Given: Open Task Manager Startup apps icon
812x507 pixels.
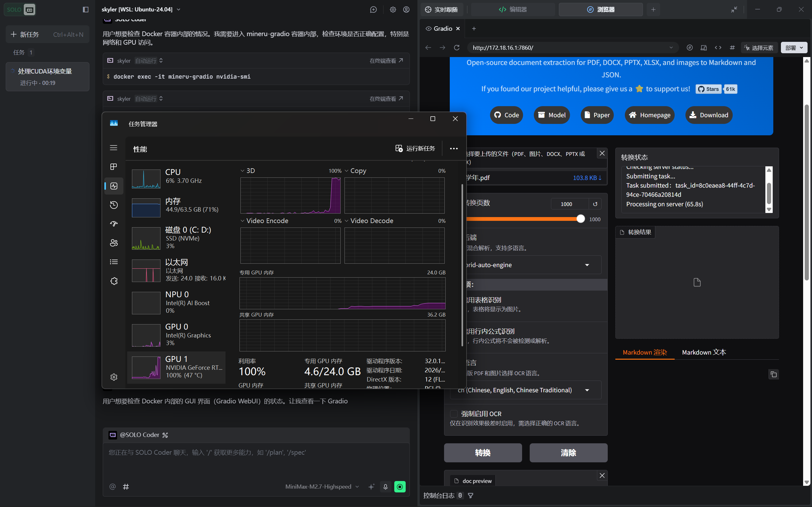Looking at the screenshot, I should tap(114, 224).
